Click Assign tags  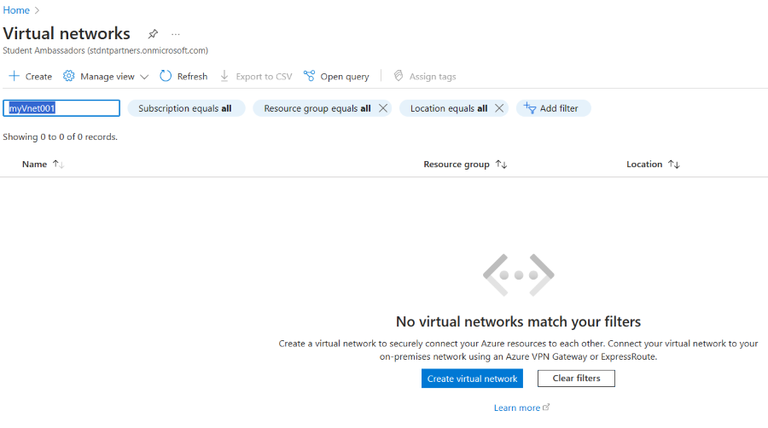[425, 76]
